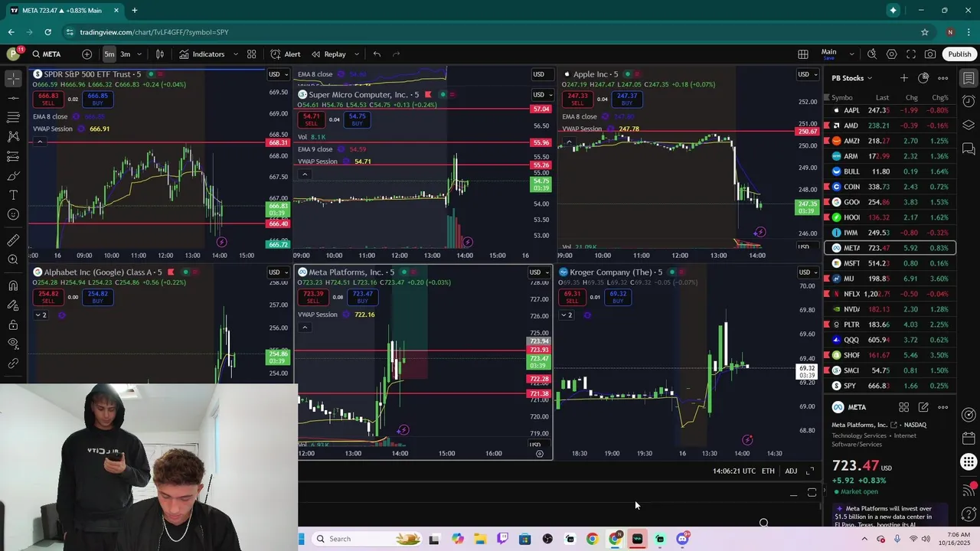Open the Fibonacci retracement tools
Viewport: 980px width, 551px height.
click(13, 117)
